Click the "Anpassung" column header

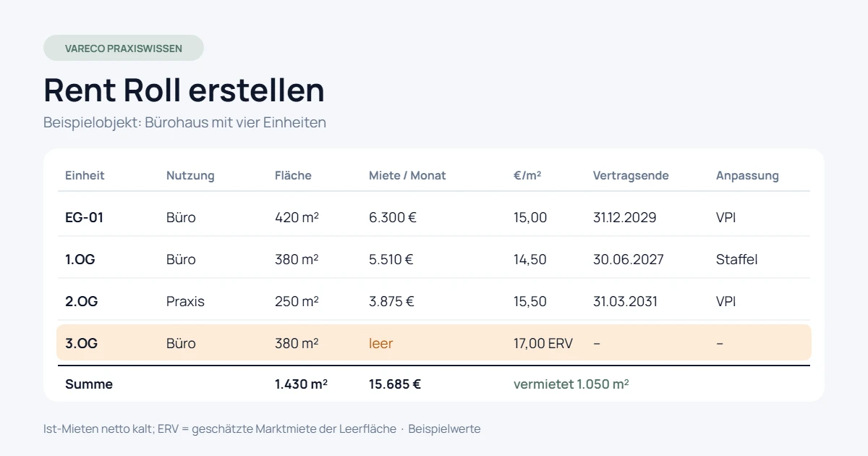(747, 175)
